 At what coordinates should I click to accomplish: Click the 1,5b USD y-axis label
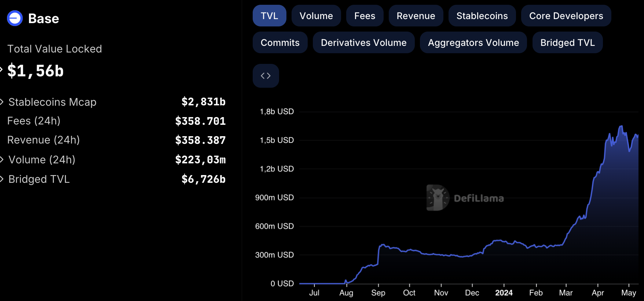point(277,140)
